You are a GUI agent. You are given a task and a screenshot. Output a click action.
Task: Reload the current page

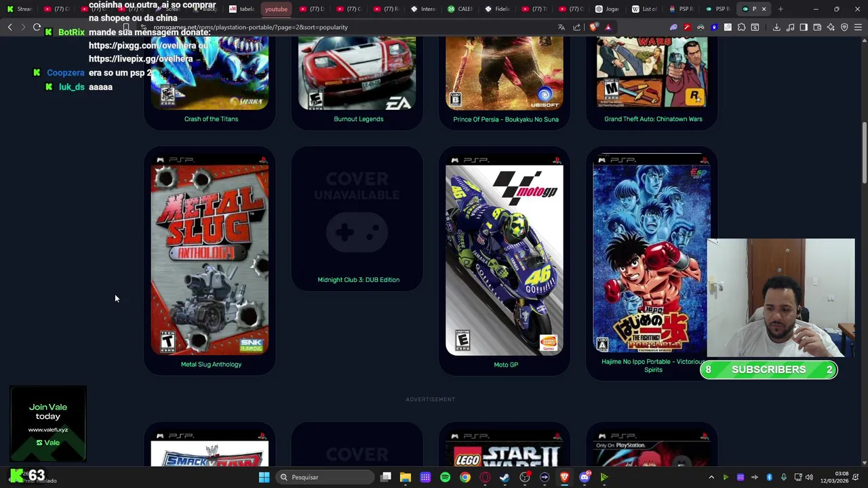pos(37,27)
